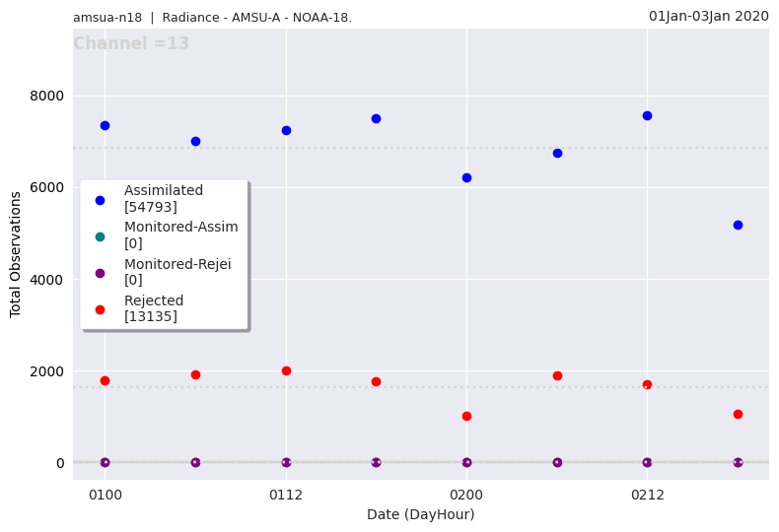Click the 0212 x-axis tick label
This screenshot has height=532, width=779.
(647, 495)
